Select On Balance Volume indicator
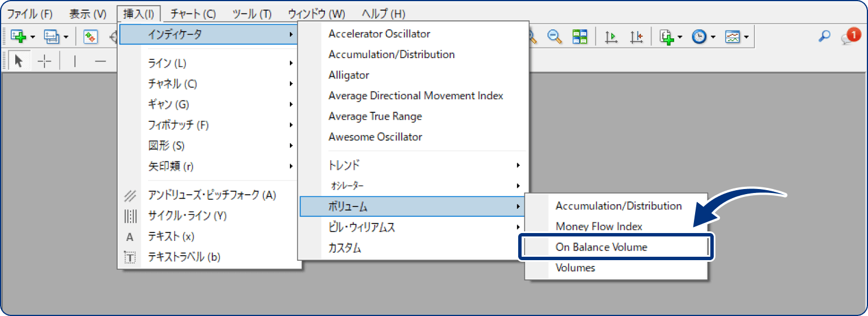The width and height of the screenshot is (868, 316). click(601, 247)
